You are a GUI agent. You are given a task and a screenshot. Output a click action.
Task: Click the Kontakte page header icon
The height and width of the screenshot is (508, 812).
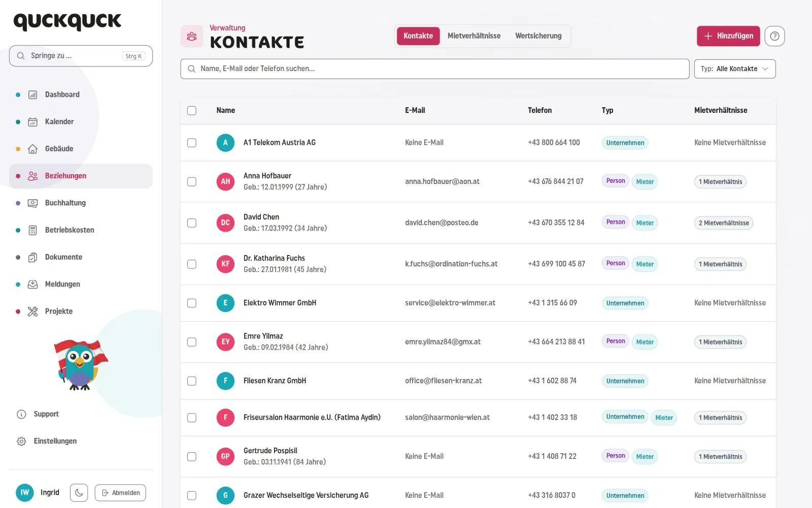pyautogui.click(x=192, y=36)
